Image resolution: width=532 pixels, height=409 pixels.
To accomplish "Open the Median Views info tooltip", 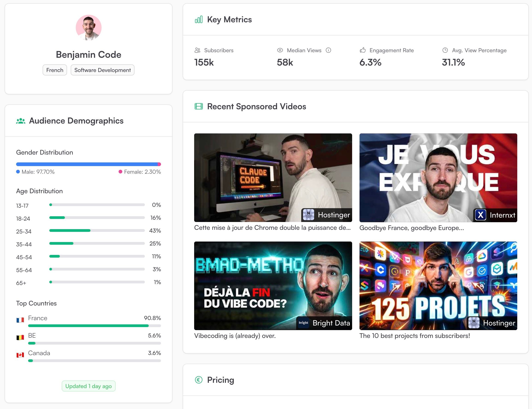I will [329, 50].
